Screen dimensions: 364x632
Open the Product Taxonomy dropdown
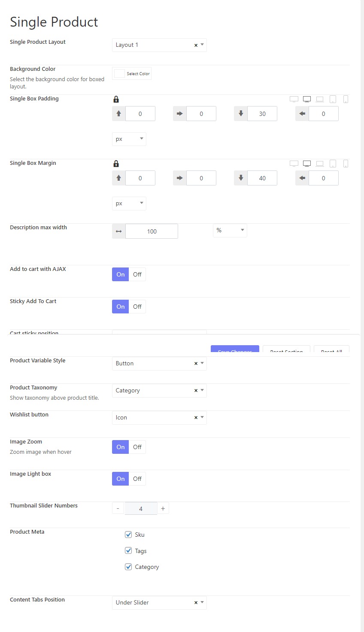(159, 391)
